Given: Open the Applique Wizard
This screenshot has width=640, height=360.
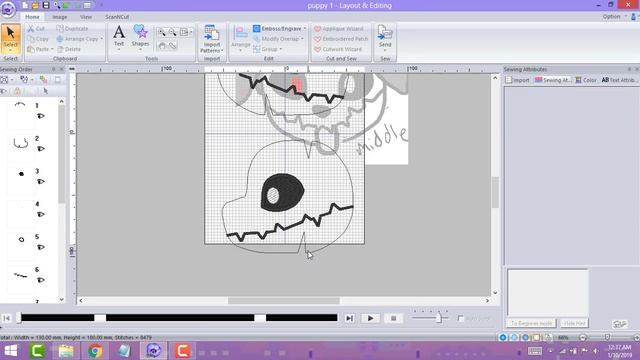Looking at the screenshot, I should click(338, 29).
